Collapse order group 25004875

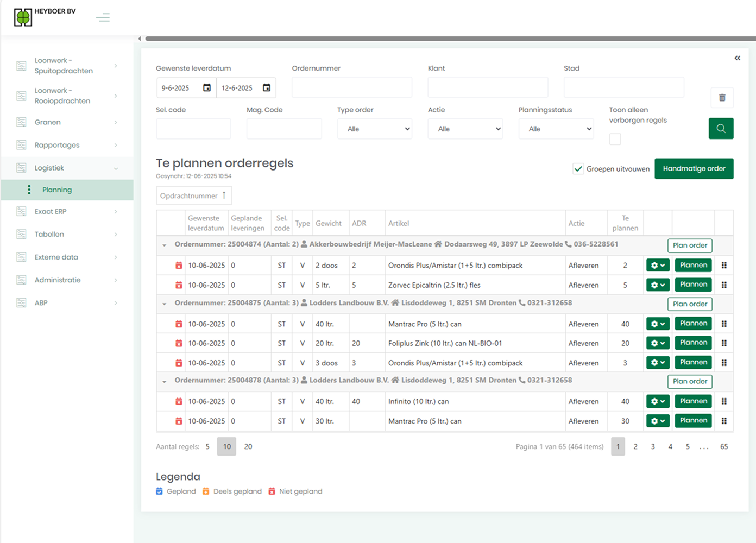click(165, 304)
